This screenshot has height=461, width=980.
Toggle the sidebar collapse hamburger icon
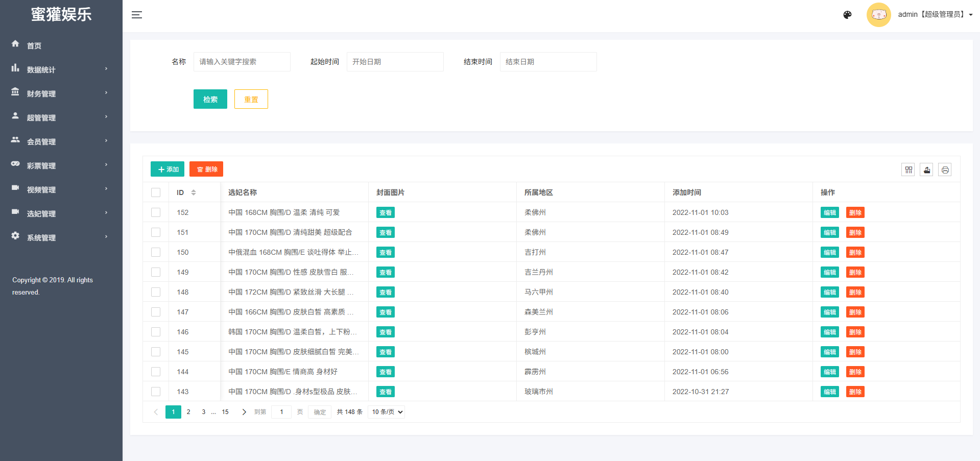point(137,15)
